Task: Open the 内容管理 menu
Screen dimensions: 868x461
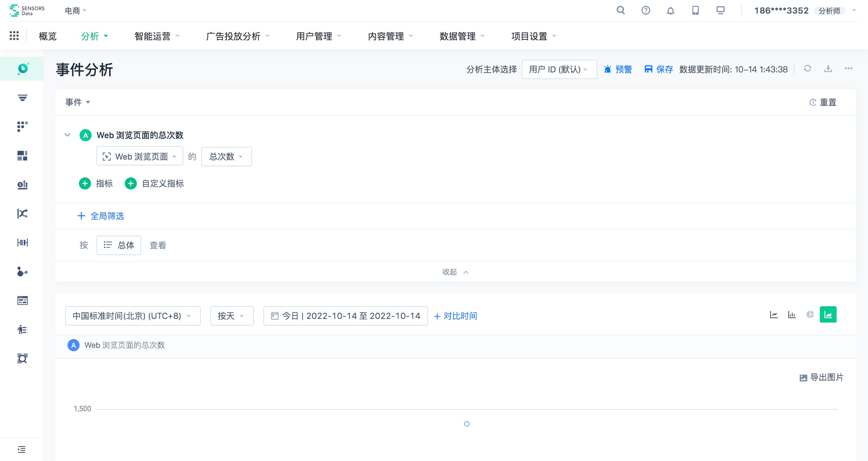Action: [x=391, y=36]
